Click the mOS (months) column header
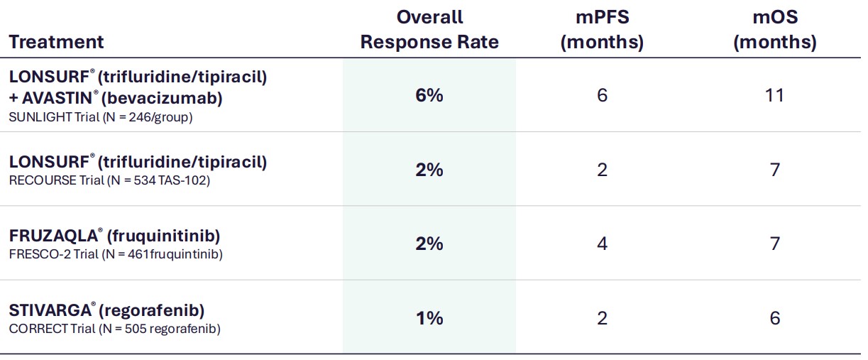Viewport: 868px width, 360px height. [x=774, y=30]
